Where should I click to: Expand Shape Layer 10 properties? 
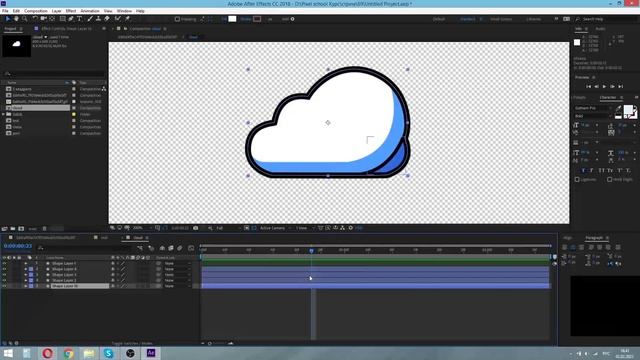tap(26, 286)
